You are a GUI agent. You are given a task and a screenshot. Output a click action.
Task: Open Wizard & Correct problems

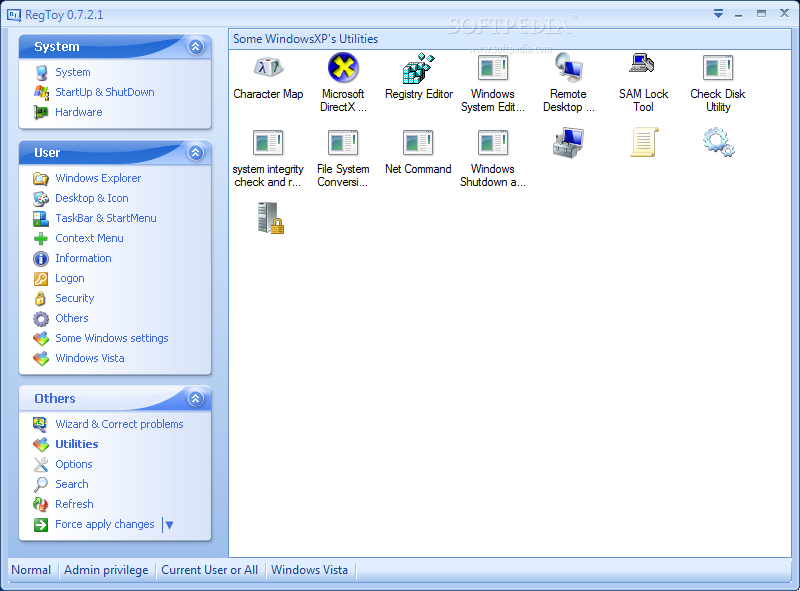(119, 424)
